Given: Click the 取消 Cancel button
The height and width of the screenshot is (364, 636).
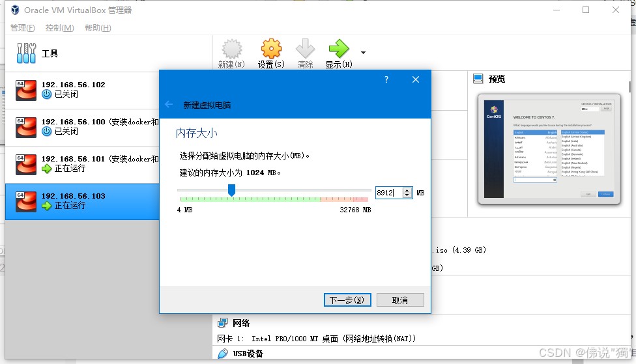Looking at the screenshot, I should (400, 300).
